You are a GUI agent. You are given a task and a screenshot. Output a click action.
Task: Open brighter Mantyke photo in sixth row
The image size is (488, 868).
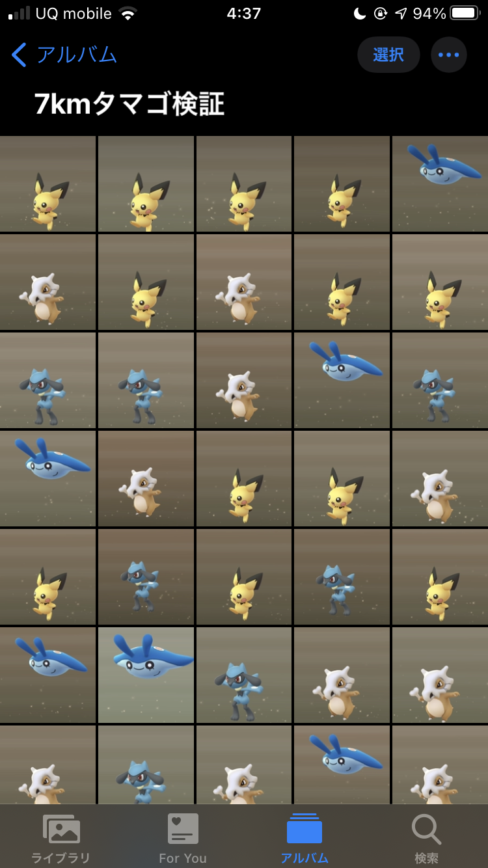(146, 675)
